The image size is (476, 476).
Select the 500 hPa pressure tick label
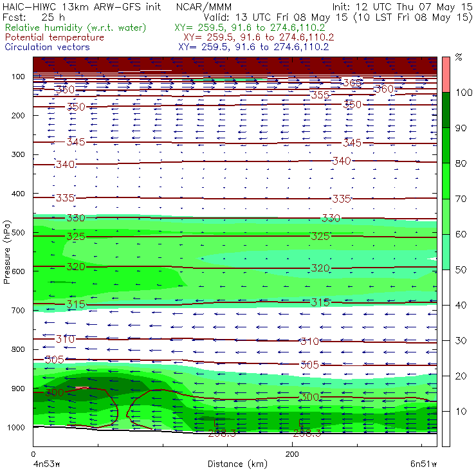click(x=18, y=233)
